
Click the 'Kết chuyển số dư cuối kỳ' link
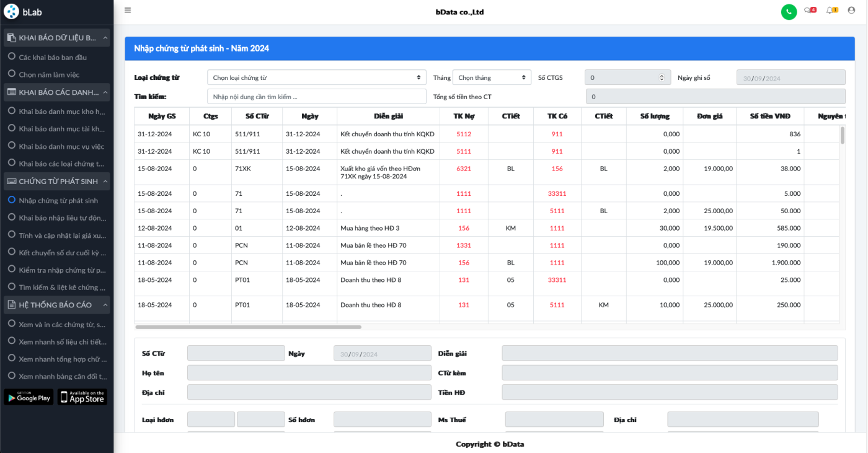pyautogui.click(x=62, y=253)
